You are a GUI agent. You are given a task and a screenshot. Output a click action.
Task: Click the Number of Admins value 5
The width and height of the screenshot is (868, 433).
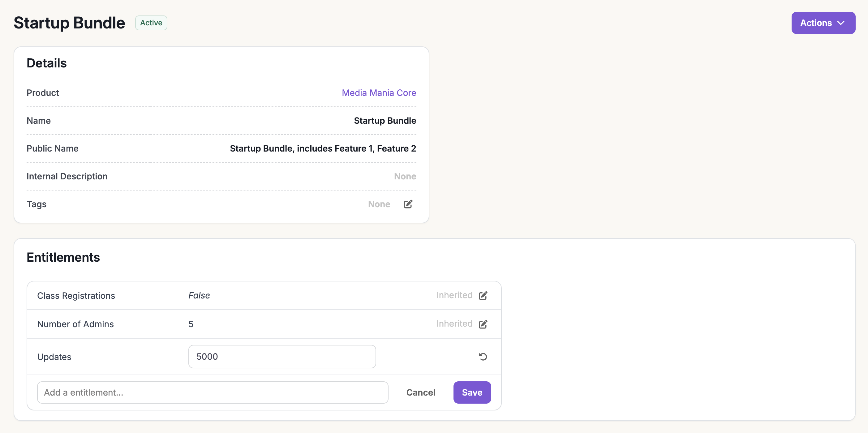coord(191,324)
